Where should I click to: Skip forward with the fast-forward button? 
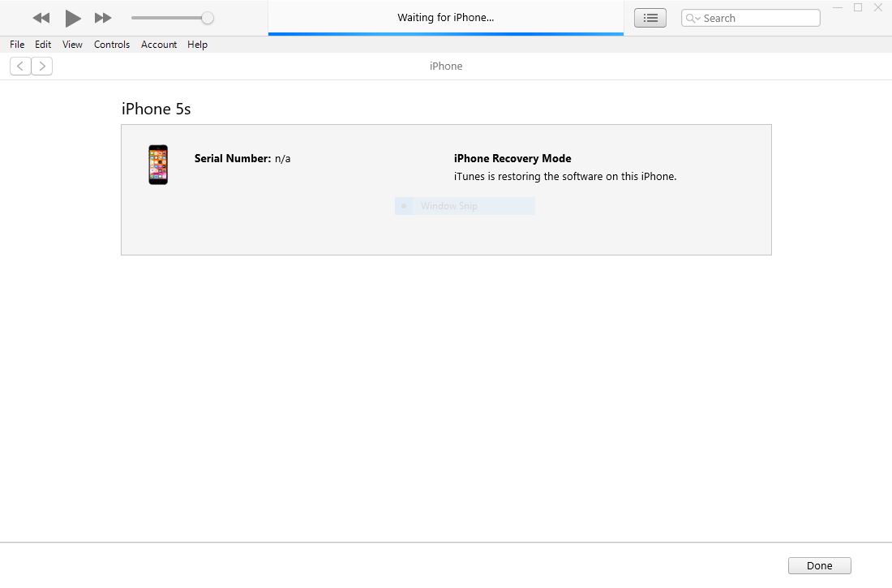(x=103, y=18)
